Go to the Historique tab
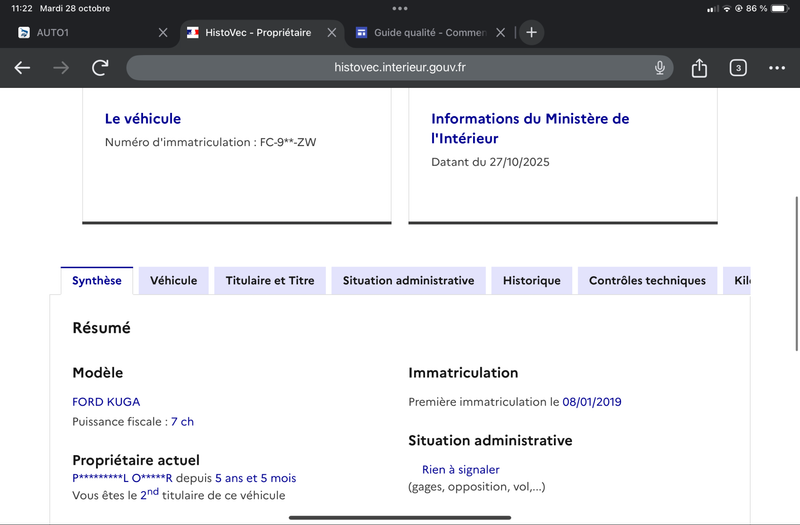Viewport: 800px width, 525px height. 532,281
